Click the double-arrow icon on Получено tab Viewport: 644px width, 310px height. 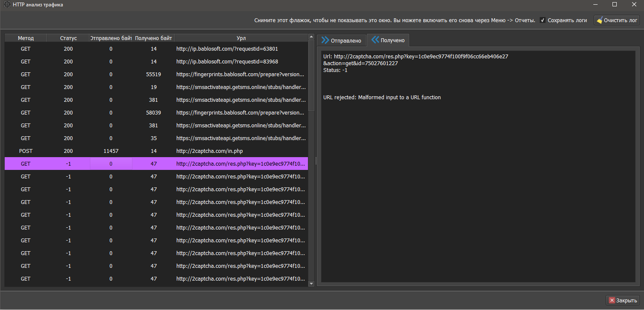pyautogui.click(x=375, y=40)
